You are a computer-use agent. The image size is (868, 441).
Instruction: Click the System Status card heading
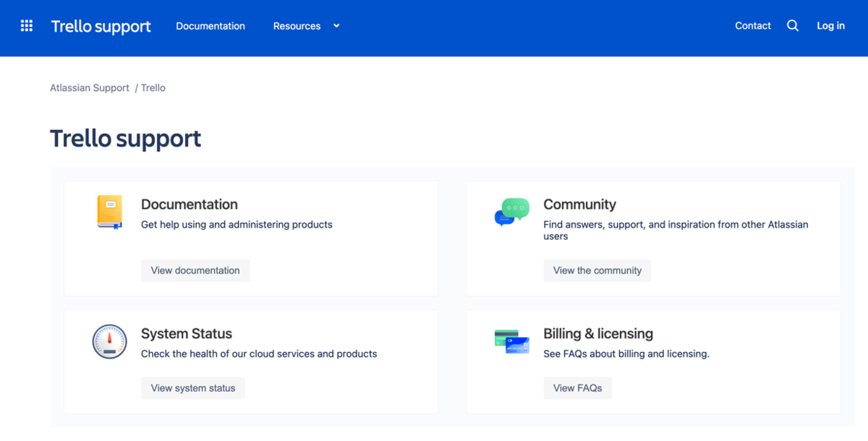(x=187, y=334)
